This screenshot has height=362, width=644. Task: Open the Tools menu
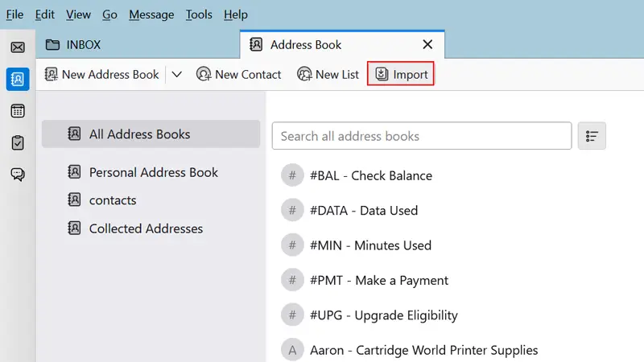pos(199,14)
